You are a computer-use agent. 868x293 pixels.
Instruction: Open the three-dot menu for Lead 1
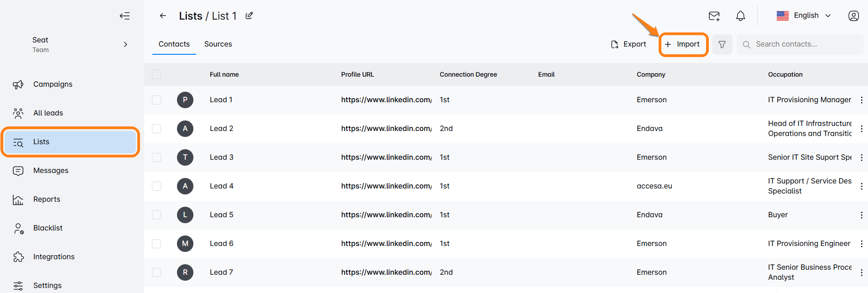click(x=861, y=100)
